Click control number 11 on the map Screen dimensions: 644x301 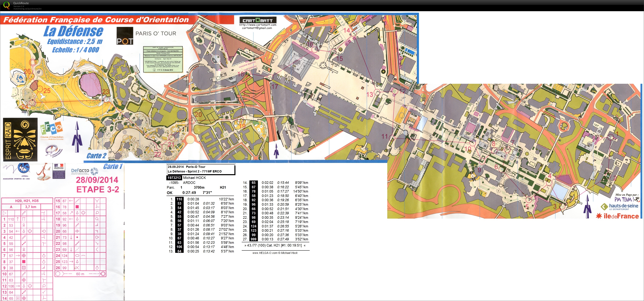pyautogui.click(x=385, y=137)
